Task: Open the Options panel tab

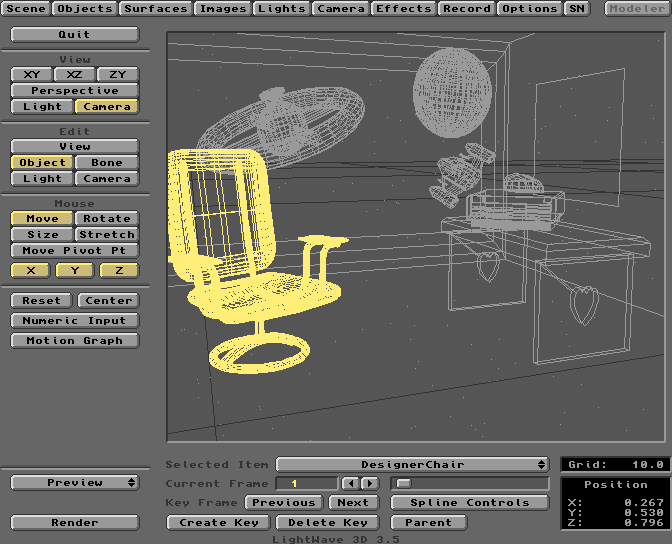Action: (x=529, y=9)
